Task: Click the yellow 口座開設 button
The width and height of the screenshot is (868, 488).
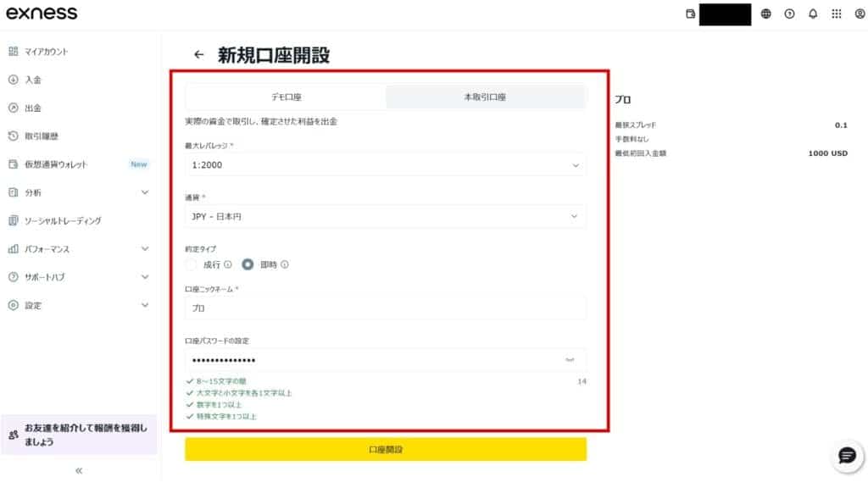Action: click(386, 449)
